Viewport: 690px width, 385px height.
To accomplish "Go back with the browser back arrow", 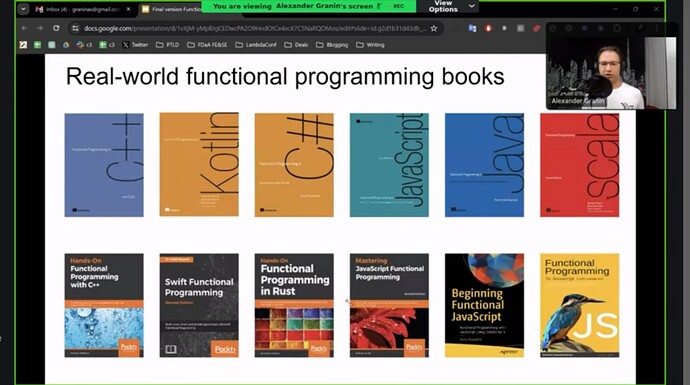I will coord(24,28).
